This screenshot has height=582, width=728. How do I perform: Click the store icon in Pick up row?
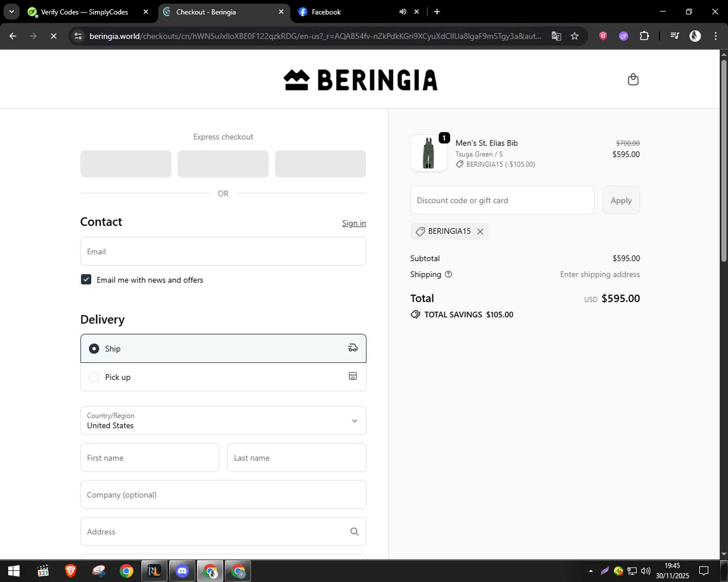353,376
